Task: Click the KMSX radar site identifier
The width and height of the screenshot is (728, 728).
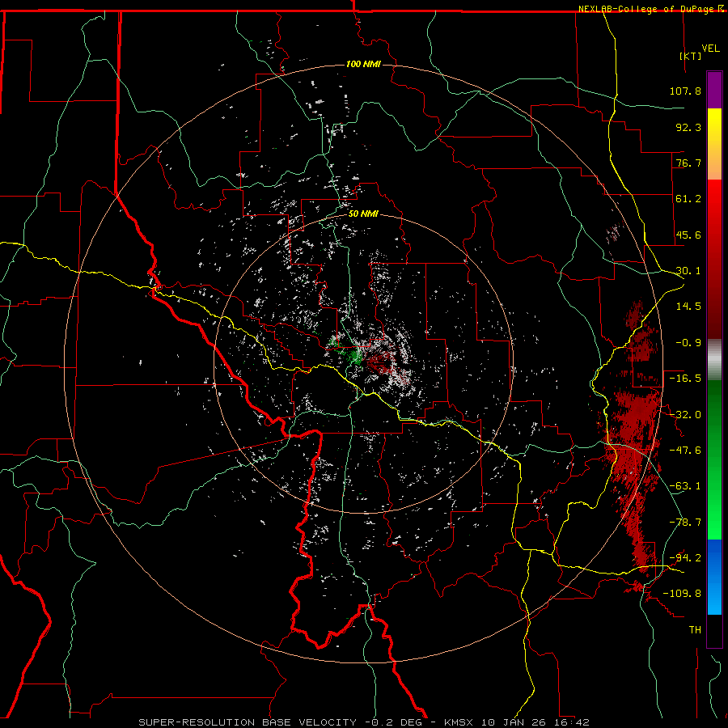Action: [x=460, y=722]
